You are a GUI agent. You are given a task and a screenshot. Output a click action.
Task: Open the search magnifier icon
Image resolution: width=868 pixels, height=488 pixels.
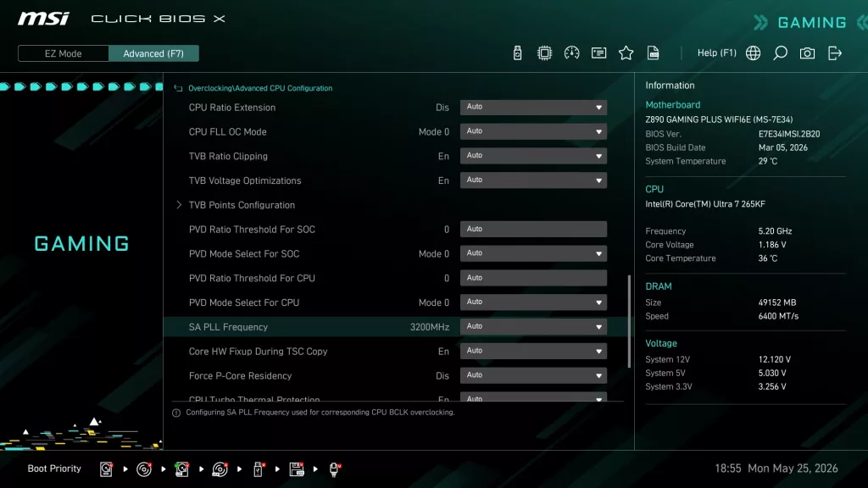pos(780,53)
